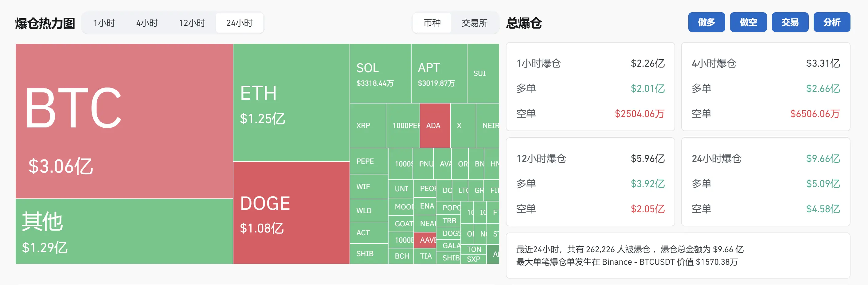Select the XRP heatmap tile
Screen dimensions: 868x285
(x=367, y=125)
